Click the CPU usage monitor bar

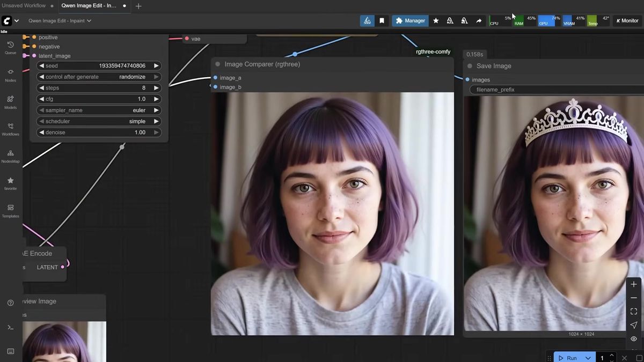501,20
